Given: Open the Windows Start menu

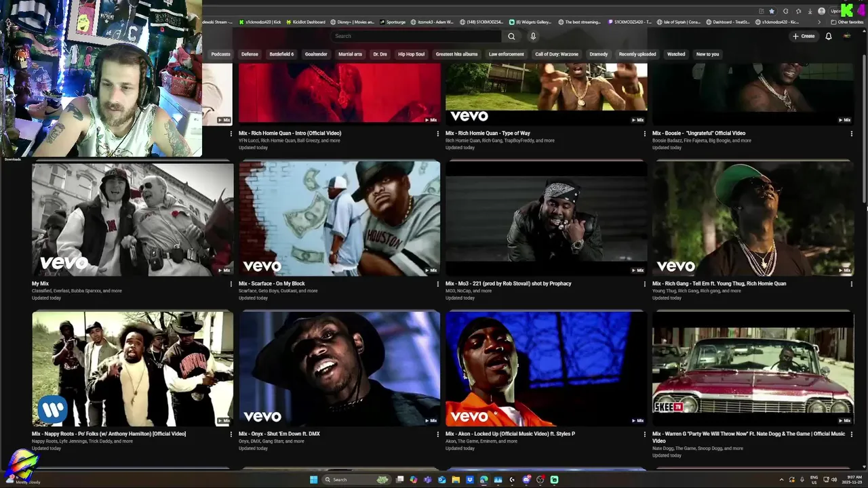Looking at the screenshot, I should click(x=314, y=480).
